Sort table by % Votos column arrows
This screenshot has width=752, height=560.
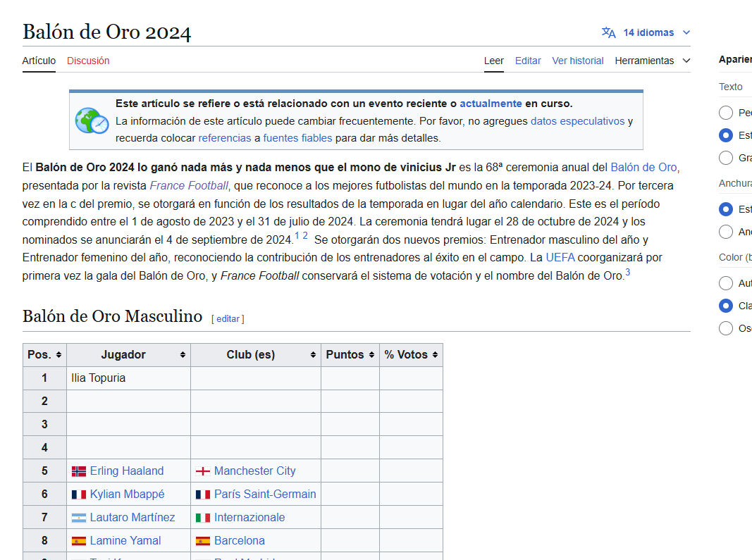[435, 355]
